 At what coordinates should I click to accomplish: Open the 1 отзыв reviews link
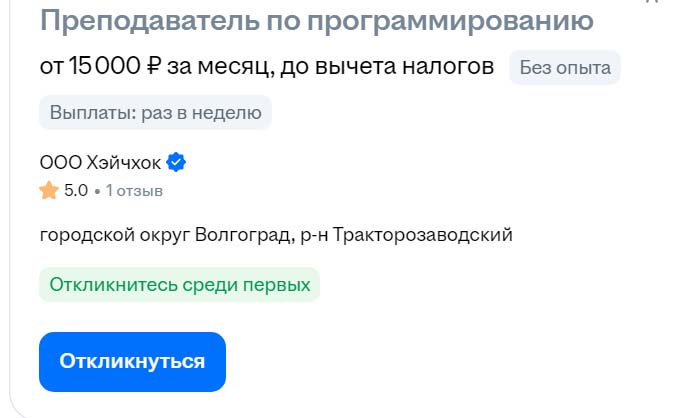tap(134, 190)
